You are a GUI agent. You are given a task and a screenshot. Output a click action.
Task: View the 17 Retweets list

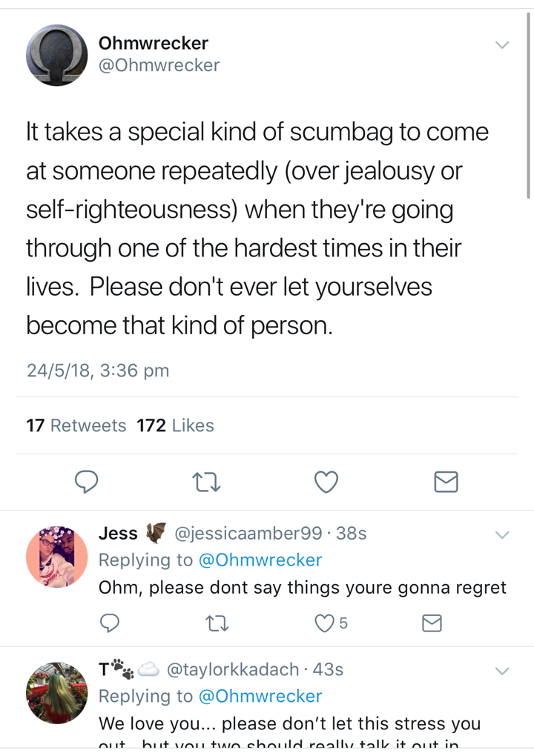(76, 425)
